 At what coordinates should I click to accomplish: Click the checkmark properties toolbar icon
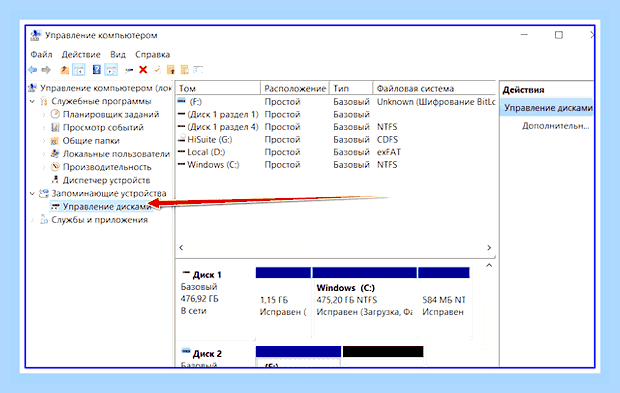pyautogui.click(x=157, y=70)
